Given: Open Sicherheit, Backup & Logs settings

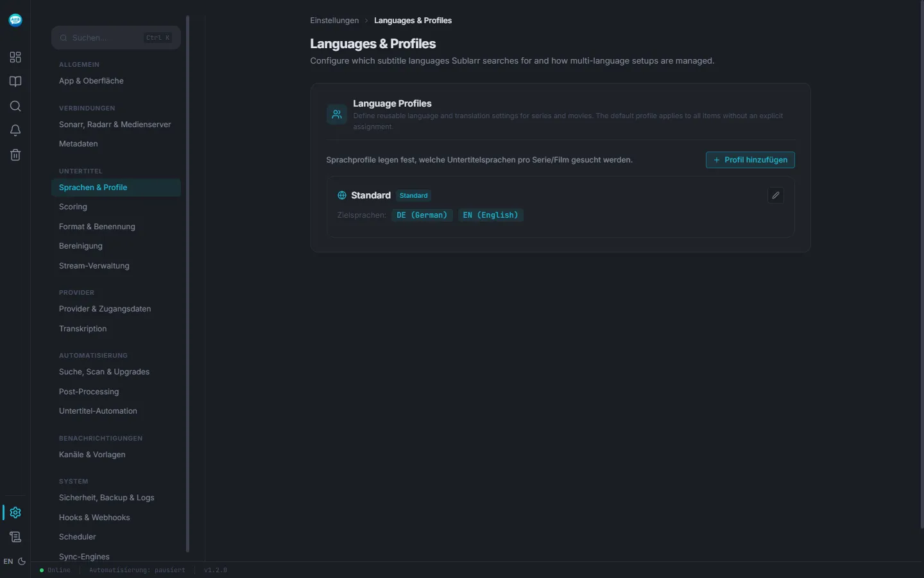Looking at the screenshot, I should (x=116, y=498).
